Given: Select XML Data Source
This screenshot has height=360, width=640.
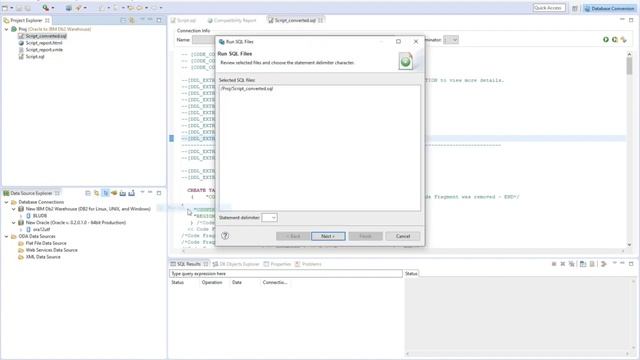Looking at the screenshot, I should click(43, 257).
